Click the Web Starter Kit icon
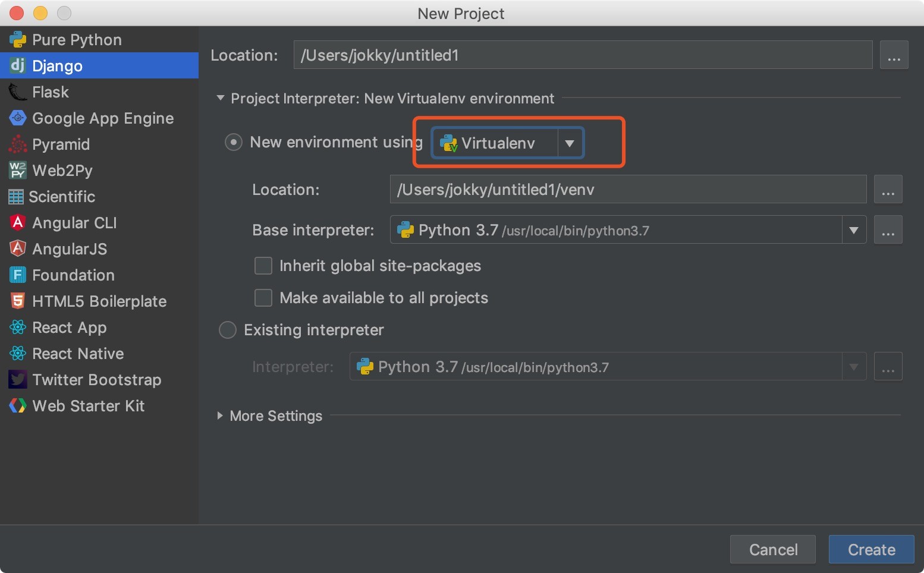The height and width of the screenshot is (573, 924). (18, 406)
